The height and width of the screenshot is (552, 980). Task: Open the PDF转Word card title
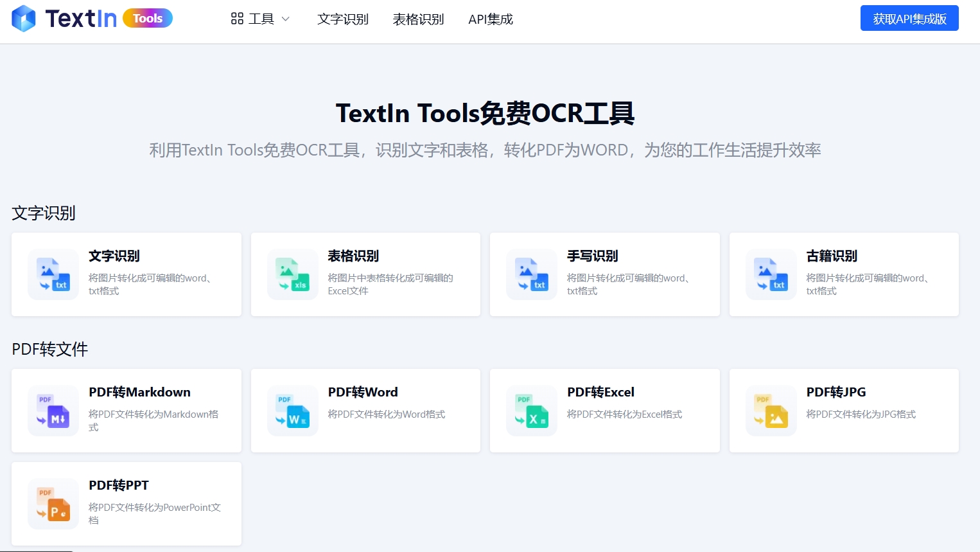coord(363,392)
